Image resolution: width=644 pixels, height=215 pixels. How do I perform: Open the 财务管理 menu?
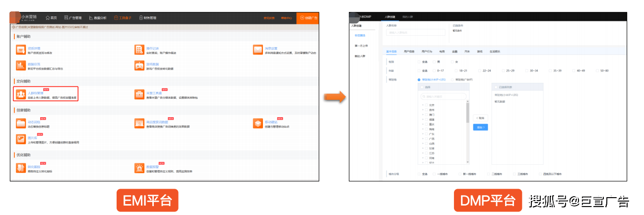[x=147, y=18]
